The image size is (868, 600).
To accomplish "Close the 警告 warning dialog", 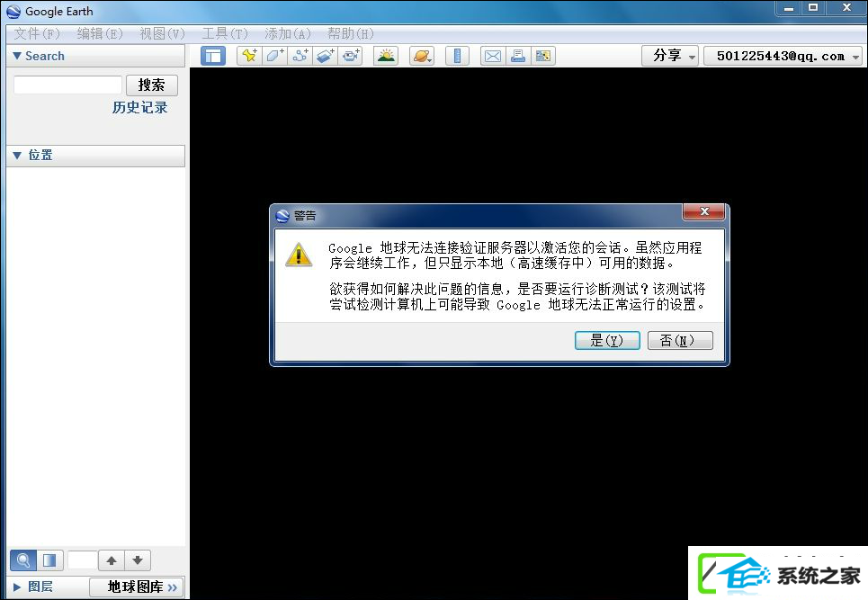I will (x=704, y=211).
